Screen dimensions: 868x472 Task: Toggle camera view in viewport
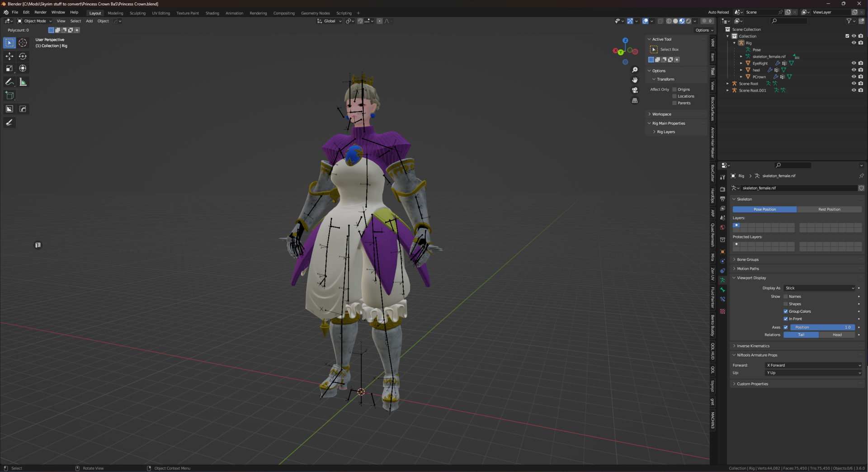[x=635, y=90]
